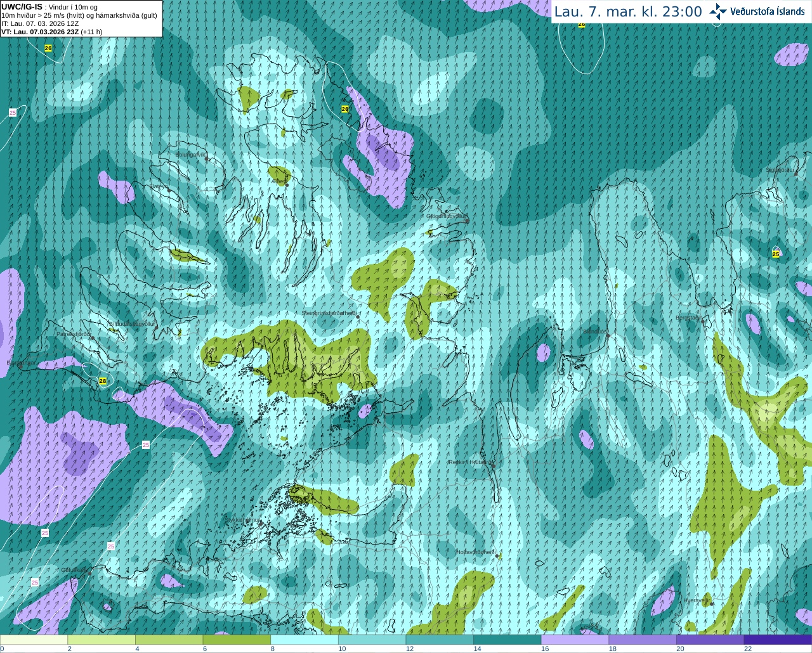
Task: Click the legend tick value 22
Action: (x=748, y=649)
